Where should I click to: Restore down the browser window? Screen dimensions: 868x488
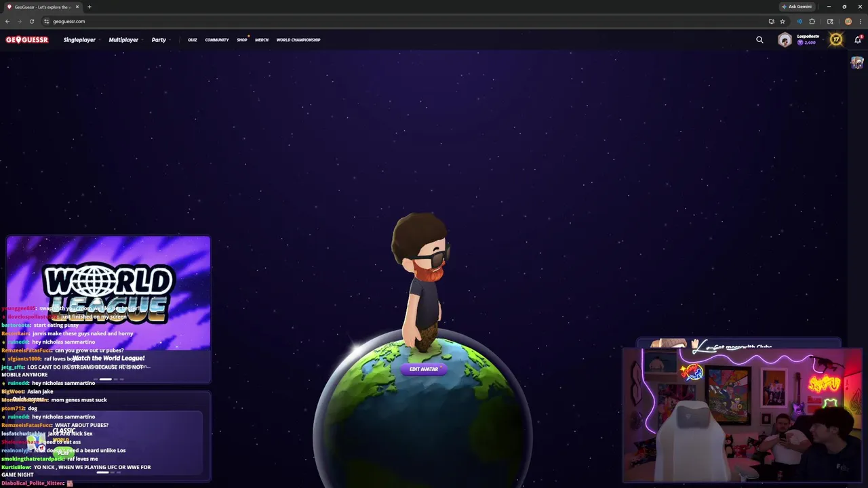pyautogui.click(x=844, y=7)
